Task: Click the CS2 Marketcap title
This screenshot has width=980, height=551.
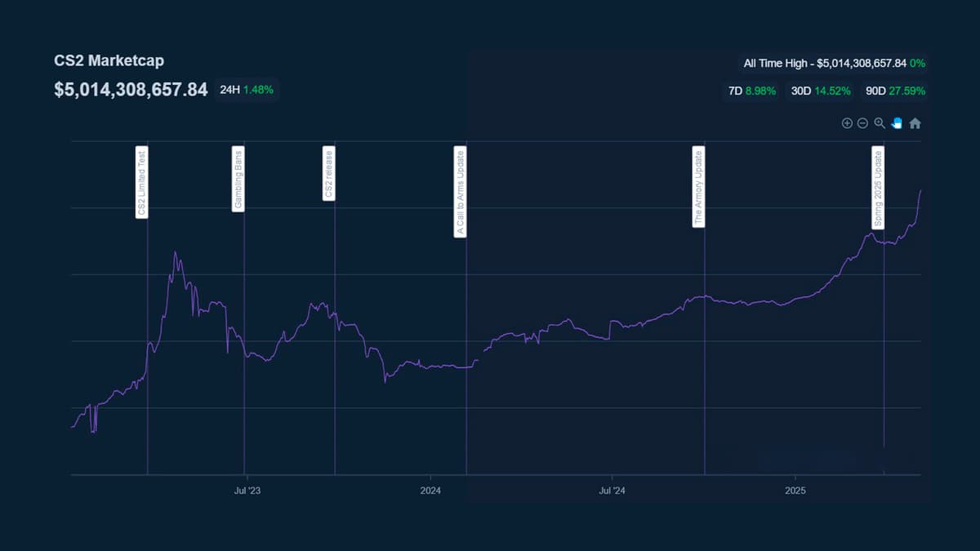Action: (109, 61)
